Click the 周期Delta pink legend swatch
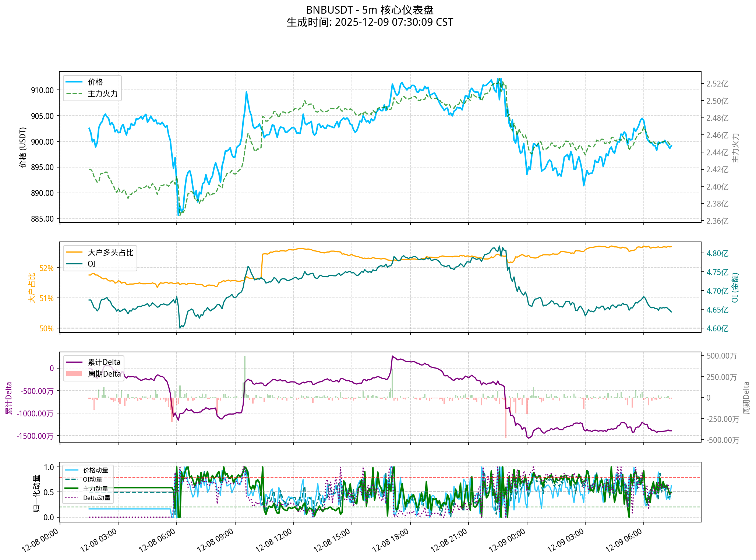 pos(74,374)
